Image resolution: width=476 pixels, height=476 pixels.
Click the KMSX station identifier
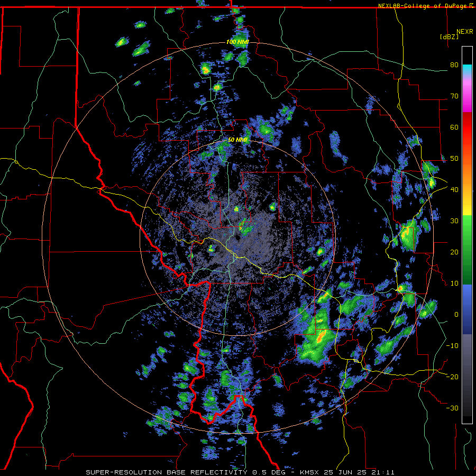[x=310, y=472]
